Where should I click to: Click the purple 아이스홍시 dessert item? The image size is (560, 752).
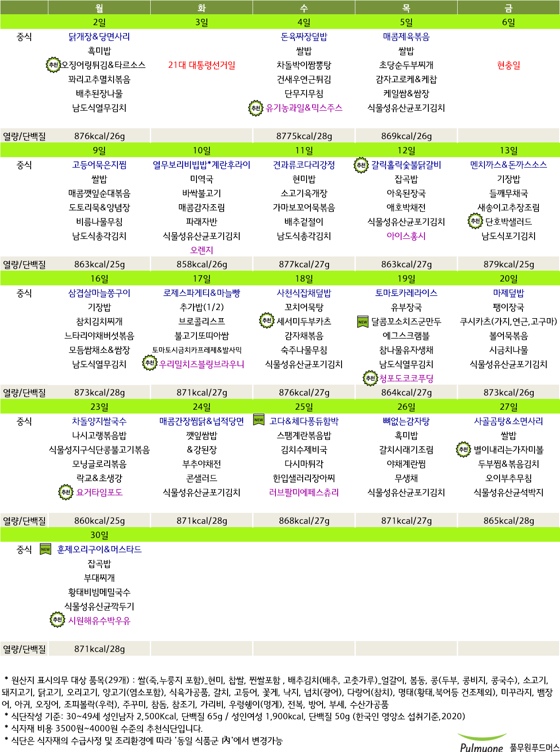point(406,236)
